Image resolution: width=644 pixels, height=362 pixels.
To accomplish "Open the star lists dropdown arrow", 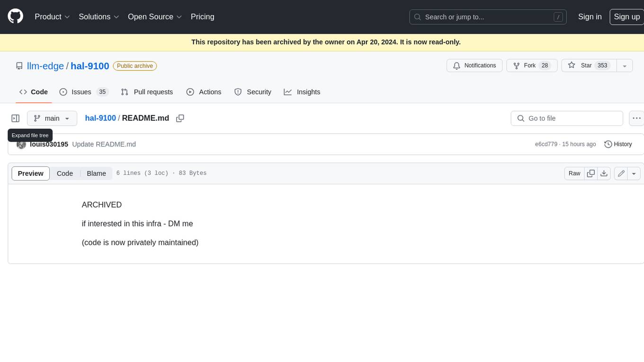I will [x=625, y=65].
